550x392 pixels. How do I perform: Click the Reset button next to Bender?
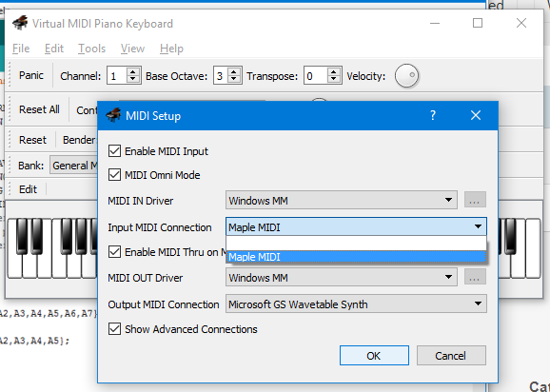[x=32, y=140]
